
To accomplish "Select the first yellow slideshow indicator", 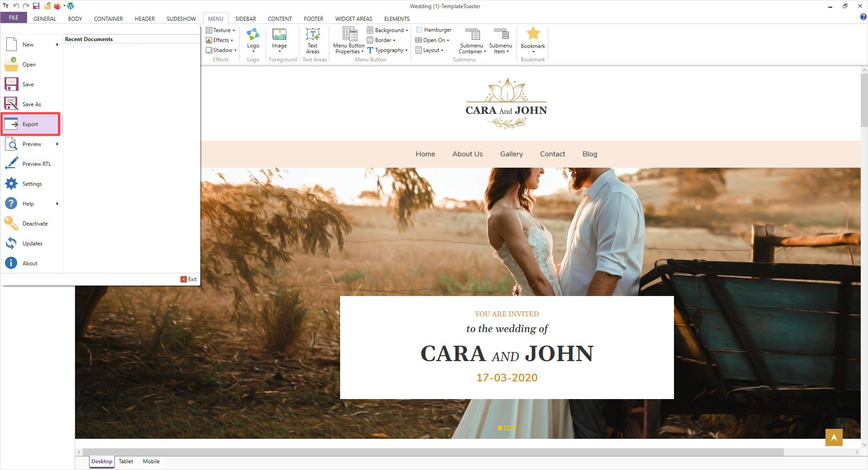I will 500,428.
